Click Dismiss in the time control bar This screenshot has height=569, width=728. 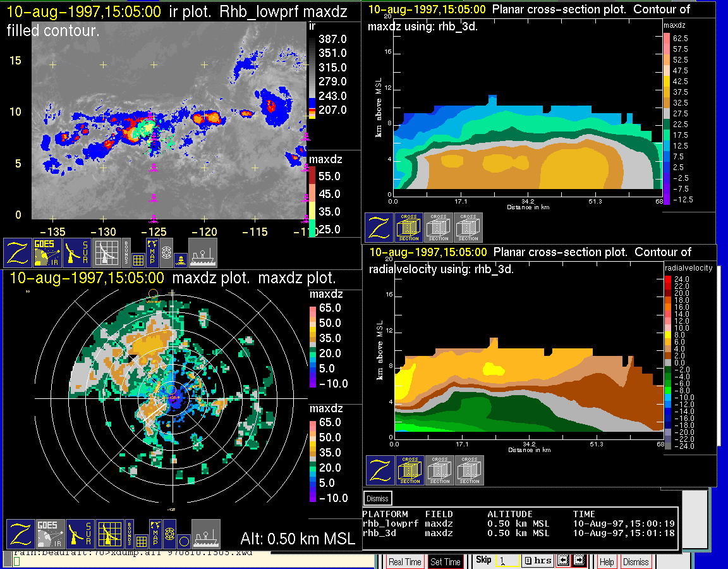[x=636, y=561]
